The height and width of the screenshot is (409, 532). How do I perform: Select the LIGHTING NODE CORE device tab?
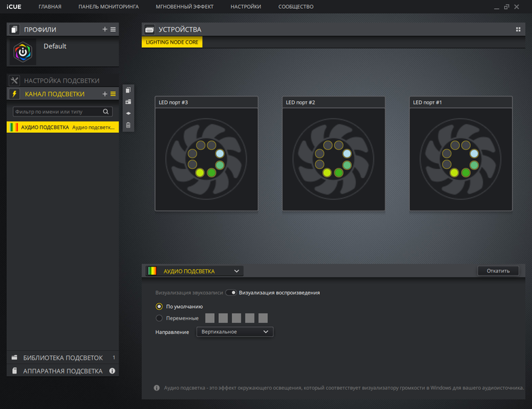click(172, 42)
